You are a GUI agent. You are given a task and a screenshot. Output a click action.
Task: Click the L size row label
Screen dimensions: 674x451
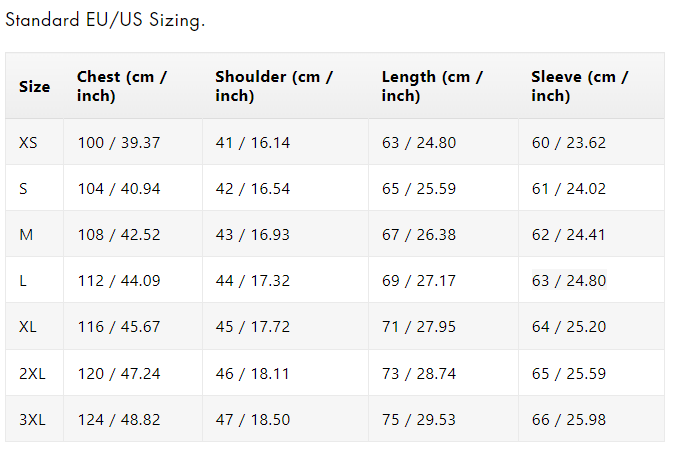[23, 281]
